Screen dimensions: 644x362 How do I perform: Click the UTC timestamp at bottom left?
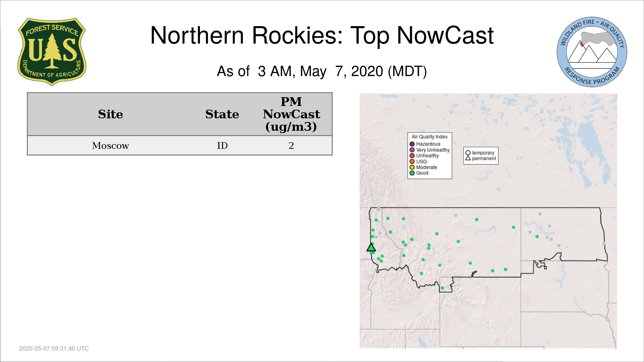(x=54, y=349)
